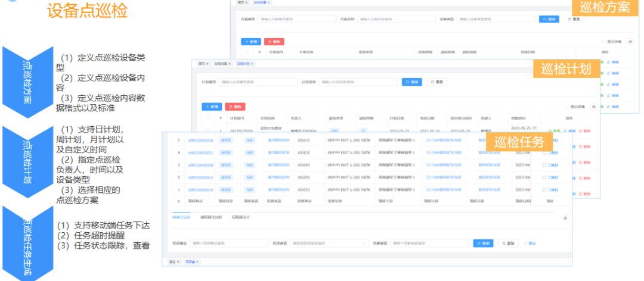Focus the 设备类型 search field
644x281 pixels.
click(496, 19)
